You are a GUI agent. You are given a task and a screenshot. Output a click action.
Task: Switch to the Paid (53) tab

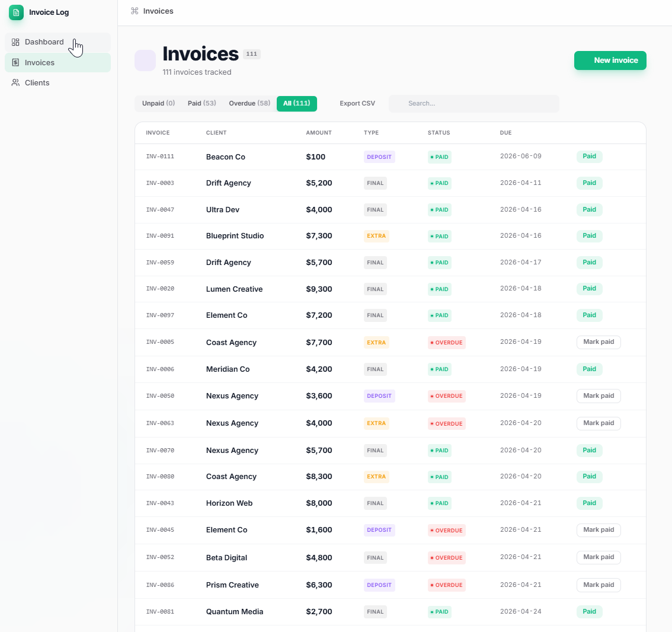point(202,103)
